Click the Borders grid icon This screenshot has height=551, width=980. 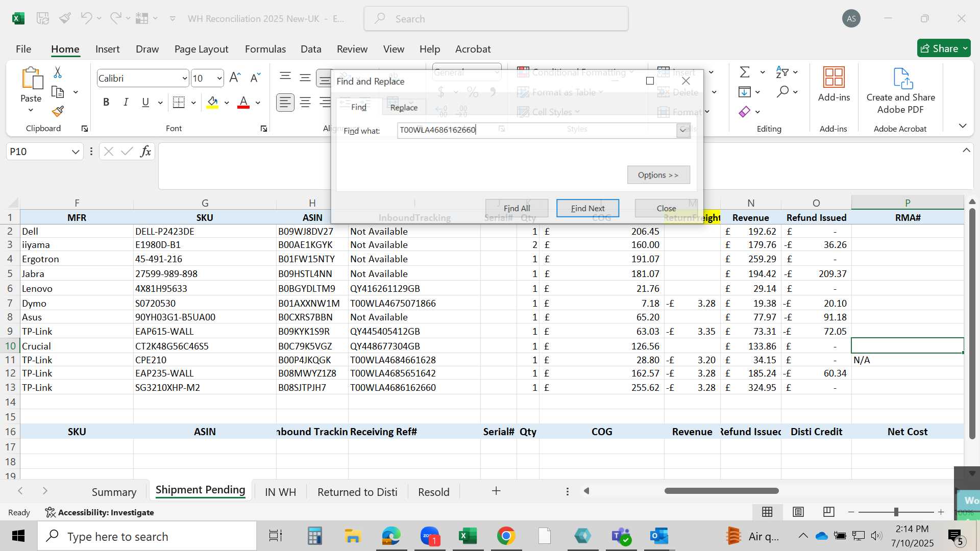[x=179, y=102]
